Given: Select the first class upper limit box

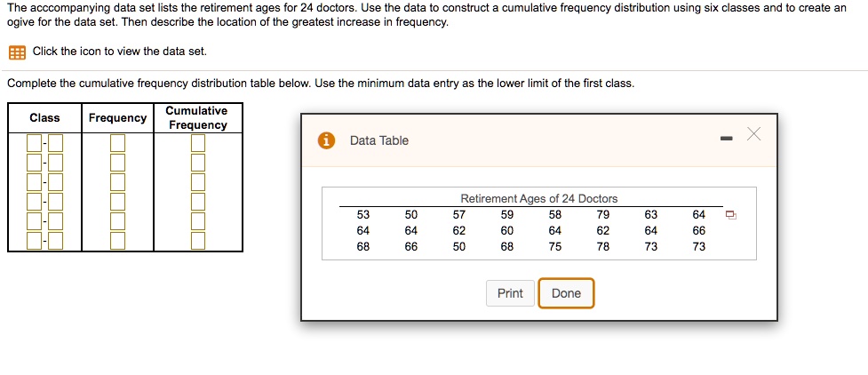Looking at the screenshot, I should click(55, 143).
